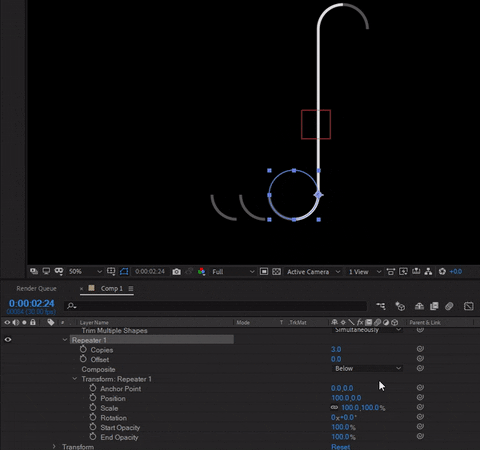
Task: Open the 50% magnification dropdown
Action: click(85, 272)
